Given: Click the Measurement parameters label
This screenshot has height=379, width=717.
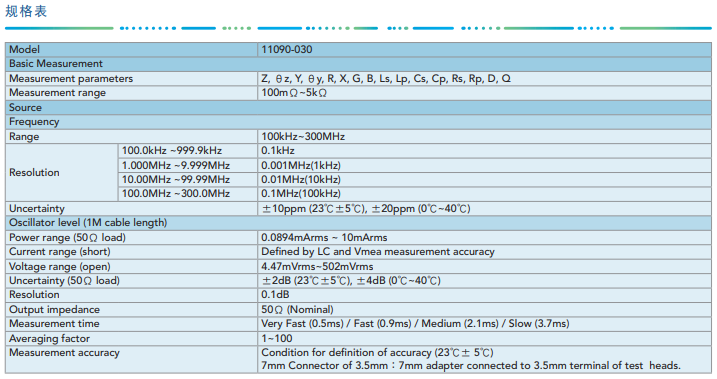Looking at the screenshot, I should [71, 79].
